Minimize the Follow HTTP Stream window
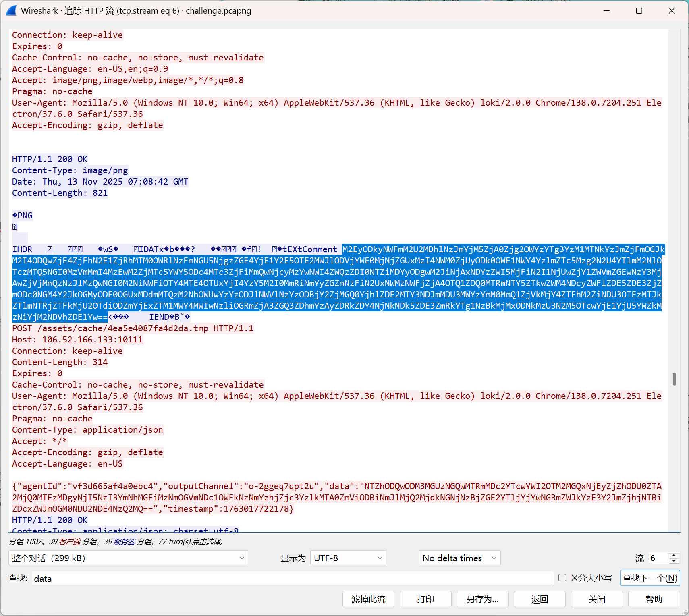This screenshot has width=689, height=616. [x=606, y=11]
